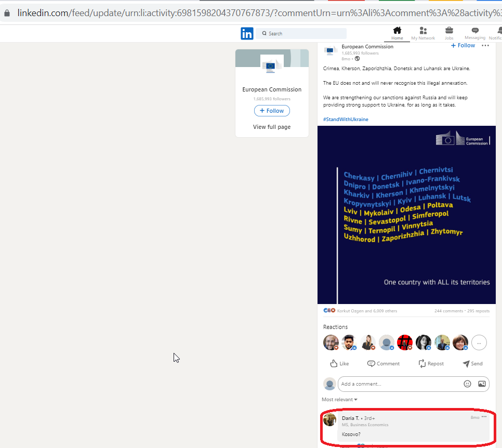Click the "1,685,993 followers" text in the side card
The image size is (502, 448).
tap(272, 99)
